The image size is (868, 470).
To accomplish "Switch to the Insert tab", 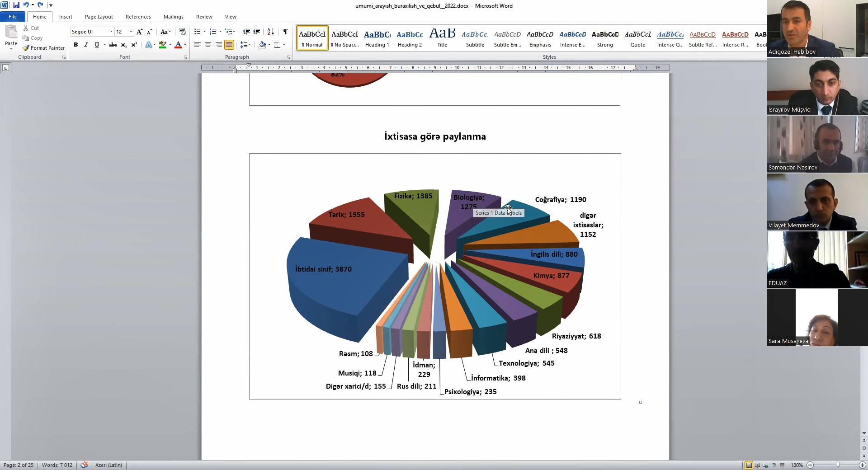I will (x=66, y=17).
